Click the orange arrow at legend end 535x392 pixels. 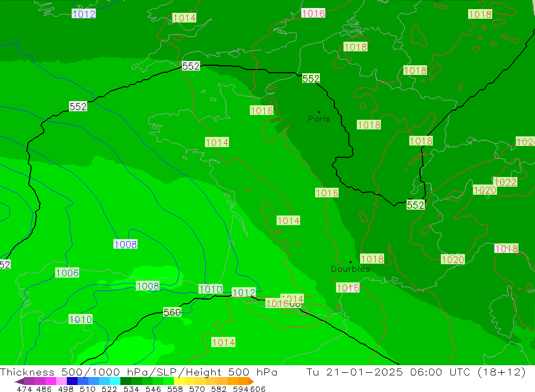click(x=251, y=381)
